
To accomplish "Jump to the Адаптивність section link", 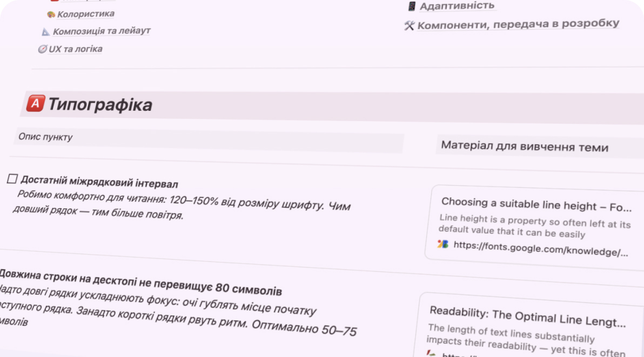I will pos(457,6).
